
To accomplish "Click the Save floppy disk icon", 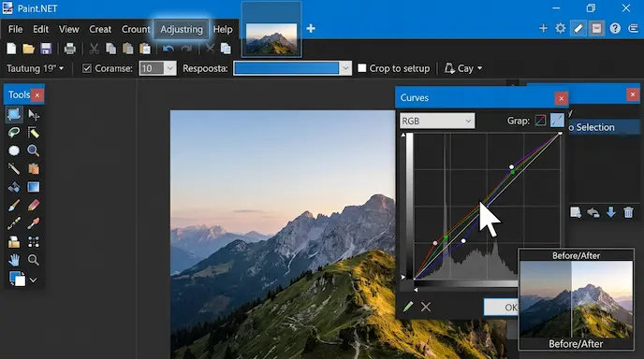I will [46, 49].
